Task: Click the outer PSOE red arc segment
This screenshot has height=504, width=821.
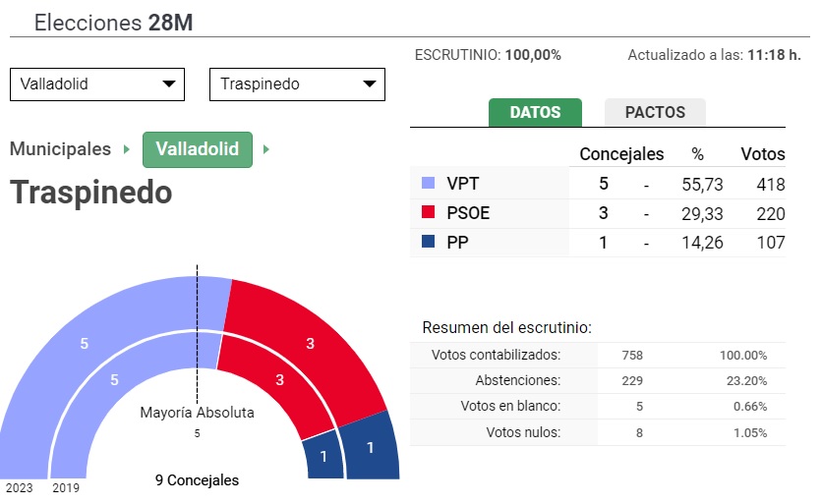Action: [x=310, y=343]
